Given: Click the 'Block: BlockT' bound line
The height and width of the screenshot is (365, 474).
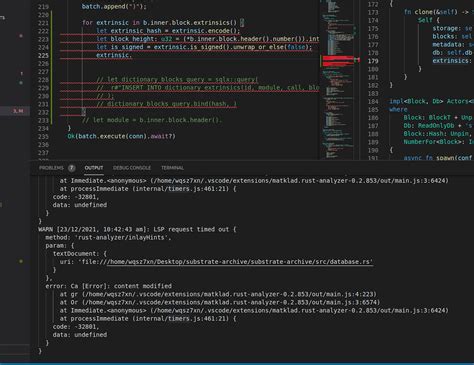Looking at the screenshot, I should click(438, 118).
